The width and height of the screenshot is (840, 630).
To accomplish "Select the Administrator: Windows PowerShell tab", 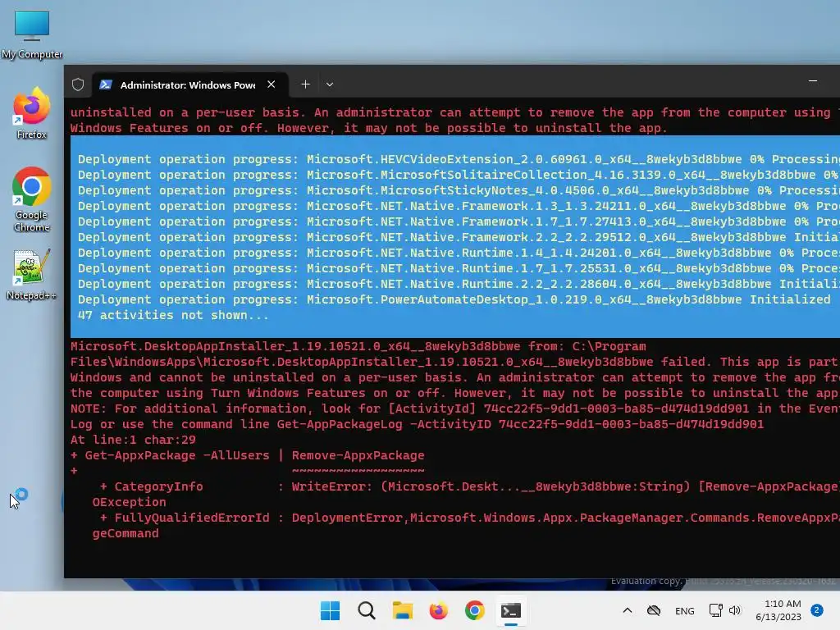I will pyautogui.click(x=188, y=84).
